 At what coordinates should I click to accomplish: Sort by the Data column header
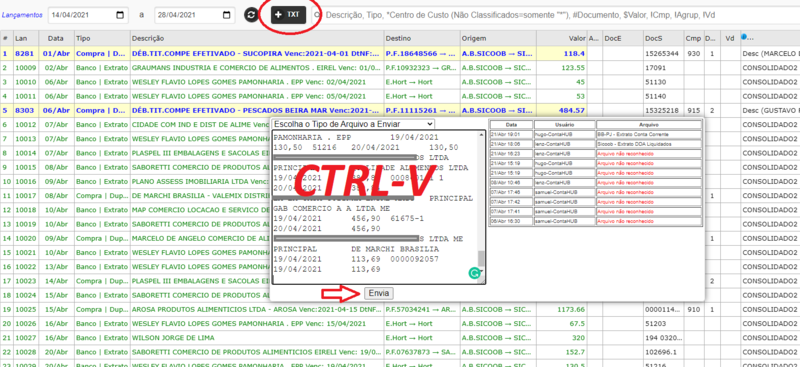(x=56, y=38)
